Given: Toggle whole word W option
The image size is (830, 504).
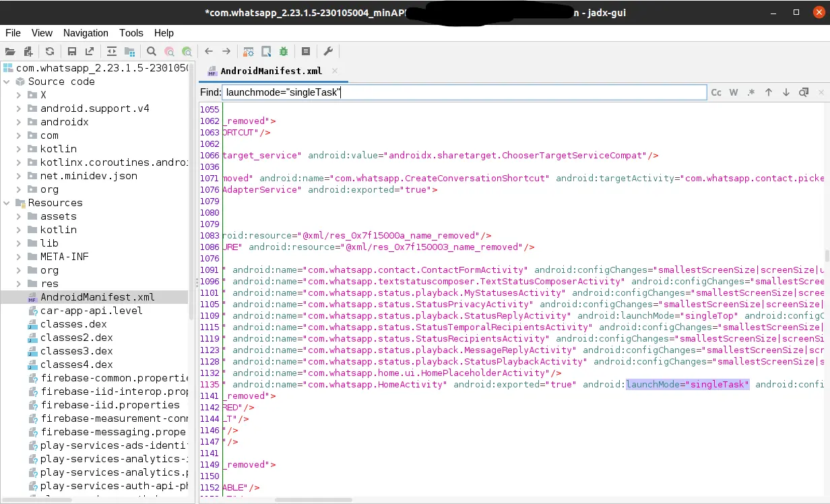Looking at the screenshot, I should pyautogui.click(x=734, y=92).
